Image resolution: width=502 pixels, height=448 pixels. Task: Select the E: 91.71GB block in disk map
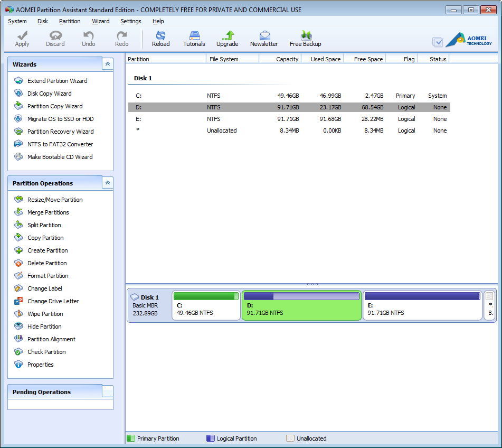tap(423, 305)
